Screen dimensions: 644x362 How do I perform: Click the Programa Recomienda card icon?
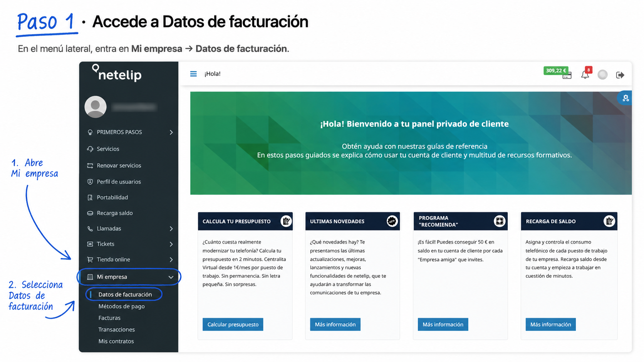point(500,221)
